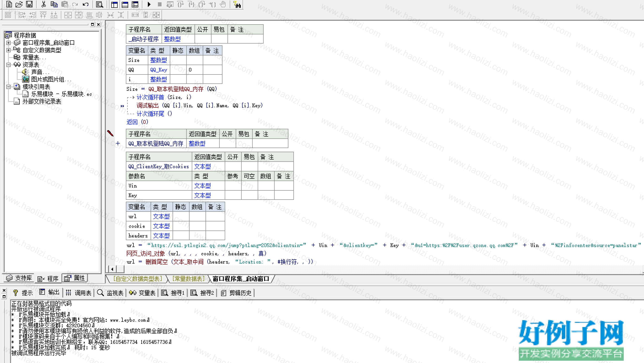Close the left work panel

click(98, 24)
